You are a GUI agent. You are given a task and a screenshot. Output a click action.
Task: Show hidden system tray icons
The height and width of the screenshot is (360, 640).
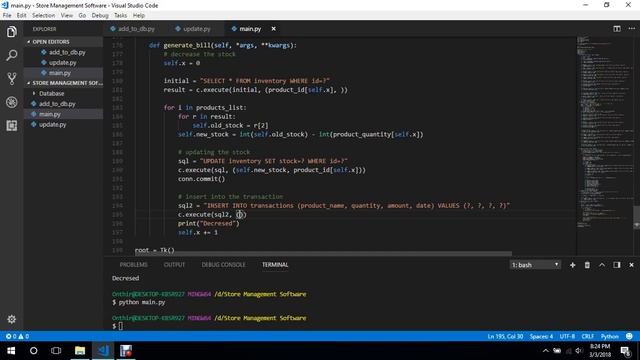[546, 351]
